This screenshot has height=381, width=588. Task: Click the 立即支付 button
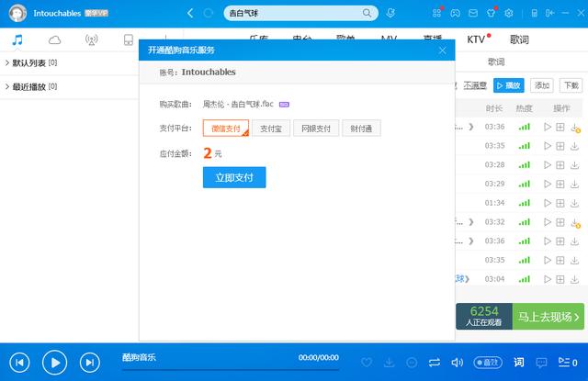pyautogui.click(x=234, y=177)
